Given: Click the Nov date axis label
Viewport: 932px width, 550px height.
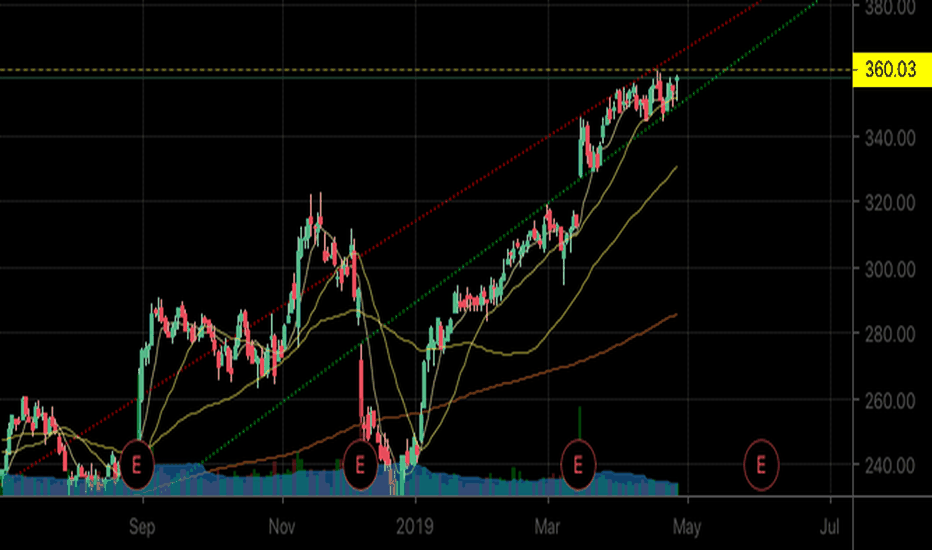Looking at the screenshot, I should pyautogui.click(x=282, y=527).
